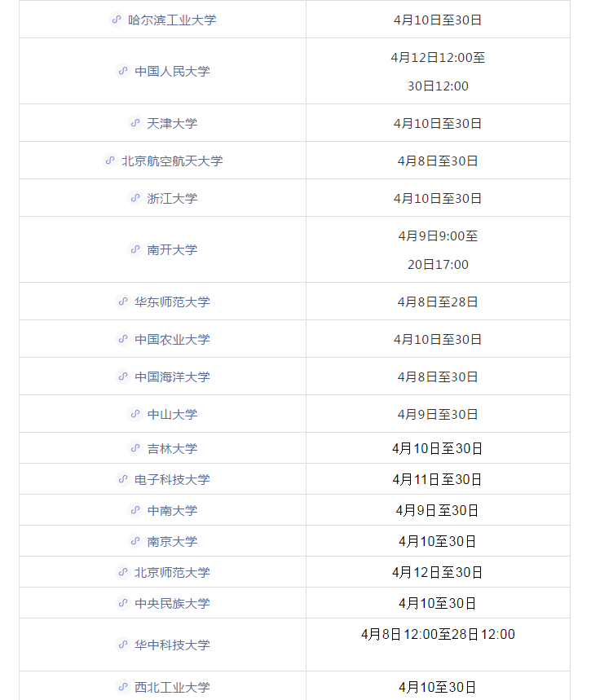Click link icon beside 中国农业大学
The height and width of the screenshot is (700, 591).
[x=123, y=339]
